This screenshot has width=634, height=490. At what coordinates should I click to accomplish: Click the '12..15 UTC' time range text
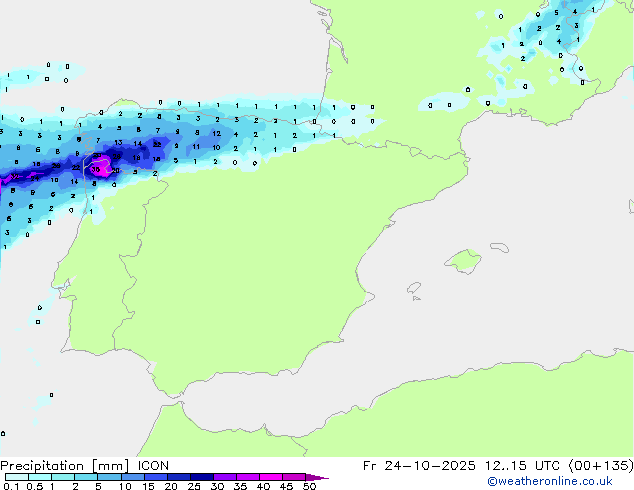[x=522, y=466]
